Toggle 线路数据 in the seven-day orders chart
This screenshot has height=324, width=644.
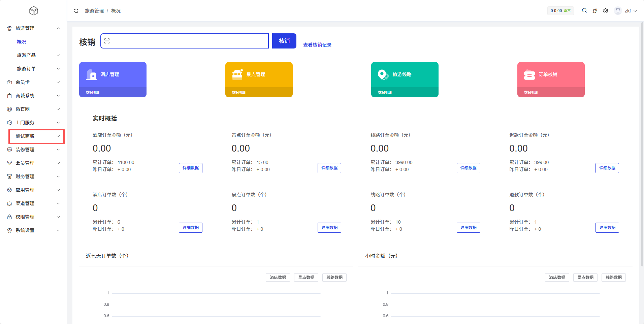(334, 278)
